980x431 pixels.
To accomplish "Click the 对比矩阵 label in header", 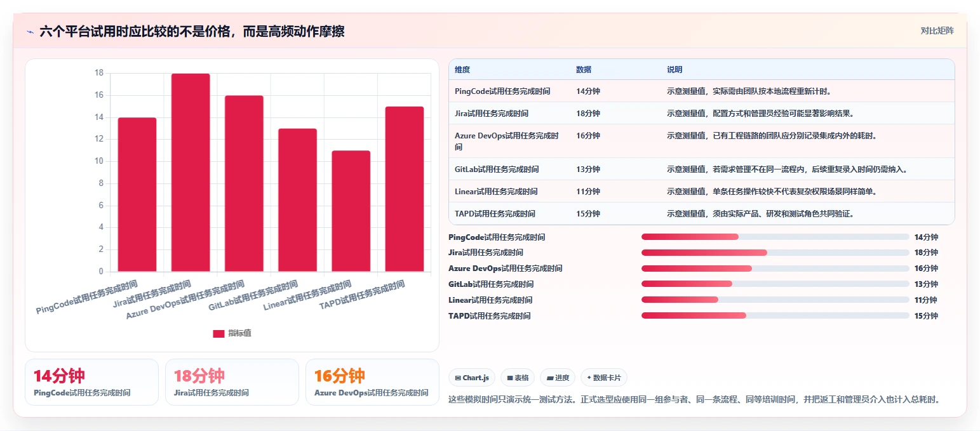I will point(937,30).
